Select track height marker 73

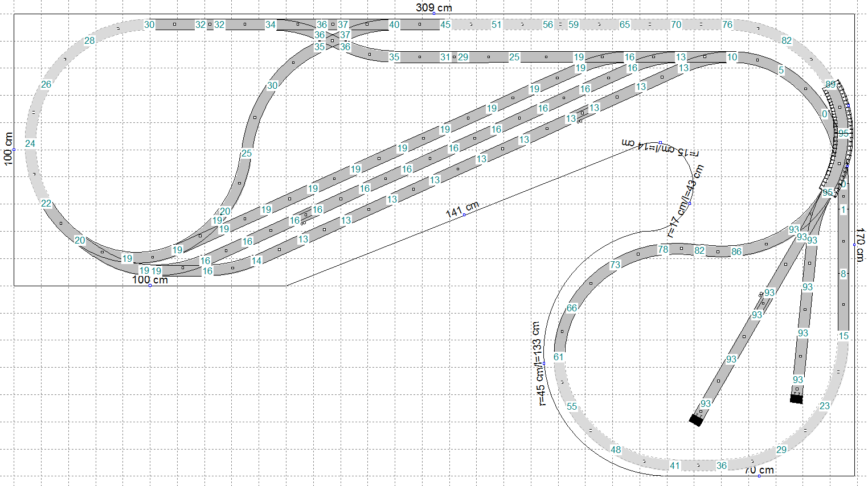(x=615, y=265)
